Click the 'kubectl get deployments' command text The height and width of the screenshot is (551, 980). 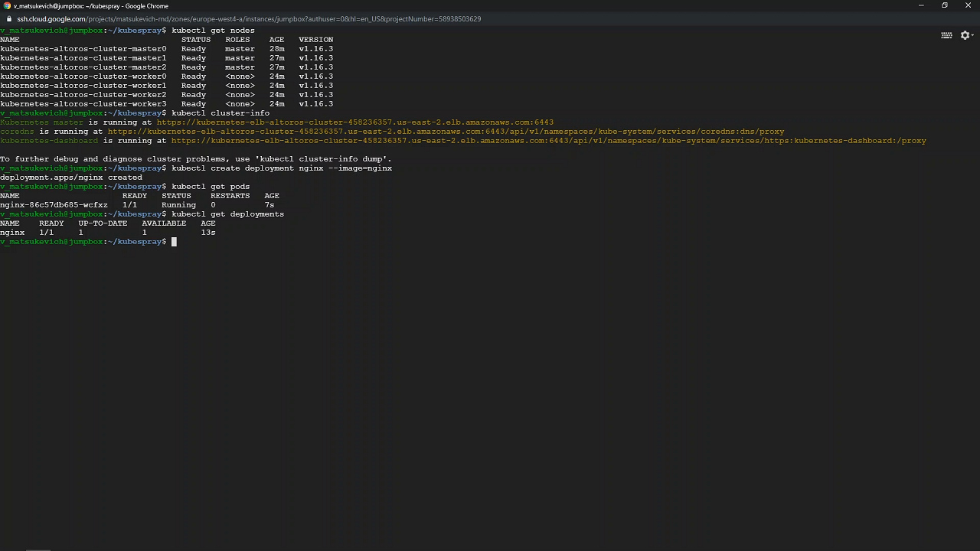pyautogui.click(x=227, y=214)
